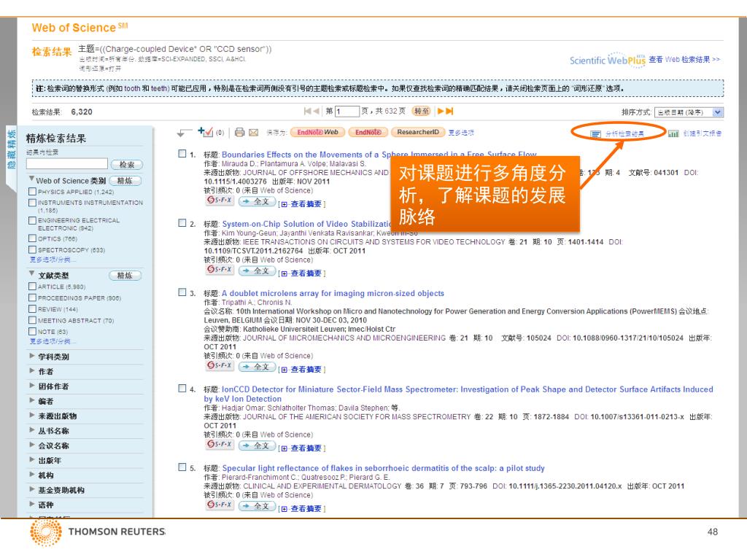Click 精炼 button beside Web of Science 类别
This screenshot has width=747, height=560.
(x=125, y=181)
